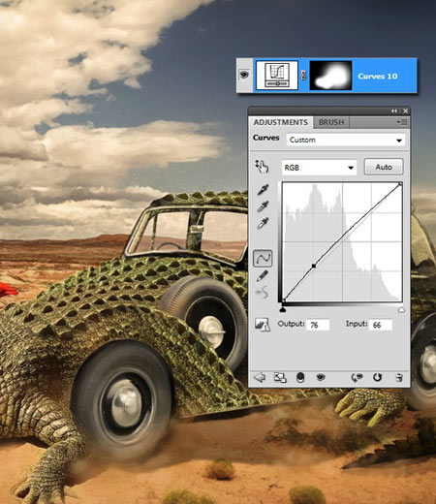Select the on-image targeted adjustment tool

[x=262, y=166]
